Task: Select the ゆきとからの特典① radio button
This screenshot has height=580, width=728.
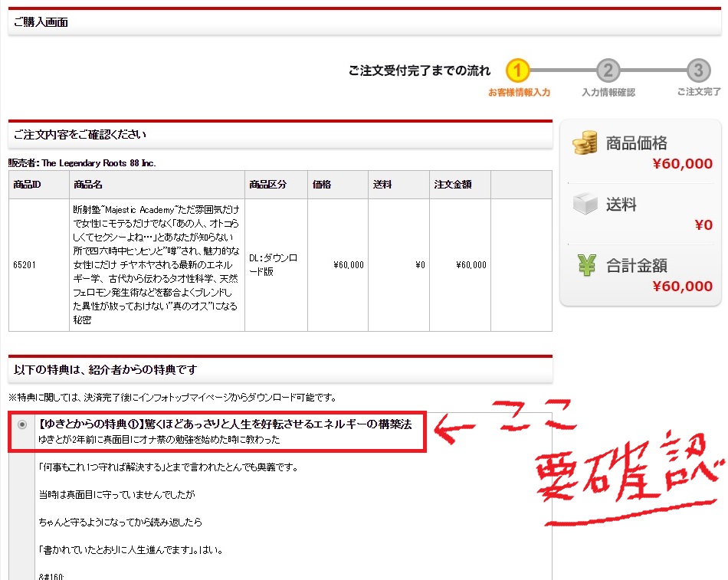Action: click(21, 424)
